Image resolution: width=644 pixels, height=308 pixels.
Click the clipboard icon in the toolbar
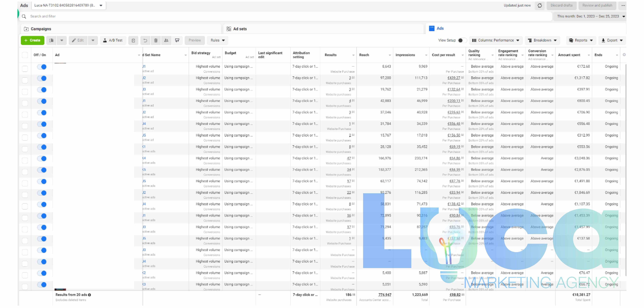click(133, 40)
